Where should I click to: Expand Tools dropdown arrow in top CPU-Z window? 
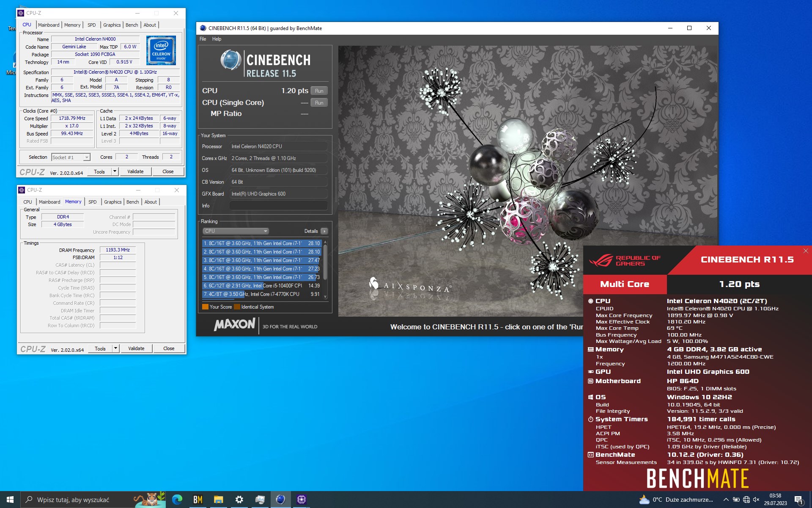coord(115,171)
